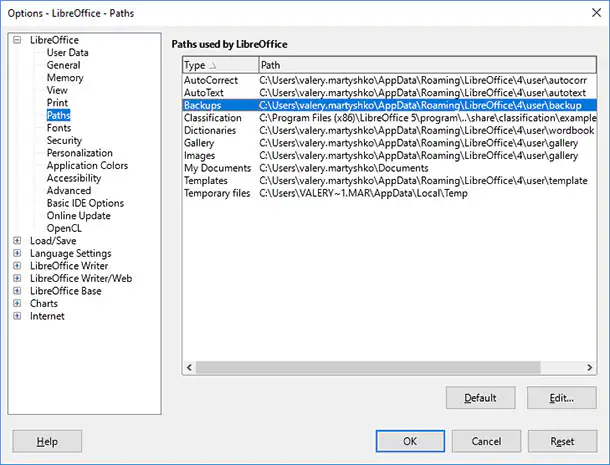Open the General options page
This screenshot has height=465, width=610.
point(63,65)
